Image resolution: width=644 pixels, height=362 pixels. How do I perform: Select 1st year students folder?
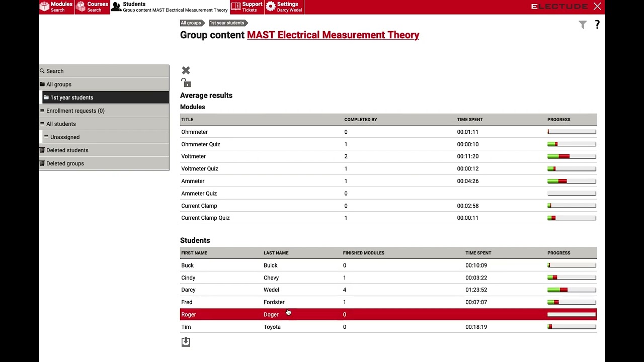click(x=106, y=98)
